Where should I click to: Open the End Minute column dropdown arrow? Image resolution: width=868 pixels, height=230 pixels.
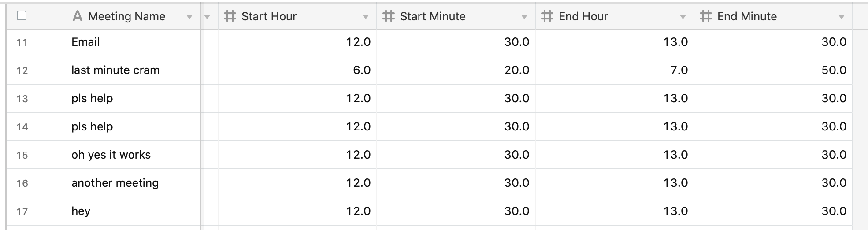coord(842,17)
